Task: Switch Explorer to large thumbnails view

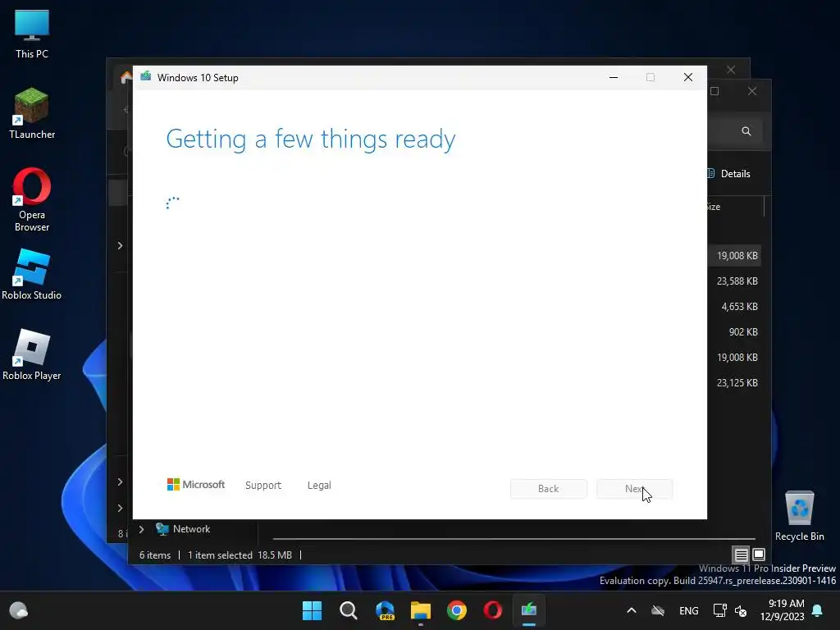Action: 759,555
